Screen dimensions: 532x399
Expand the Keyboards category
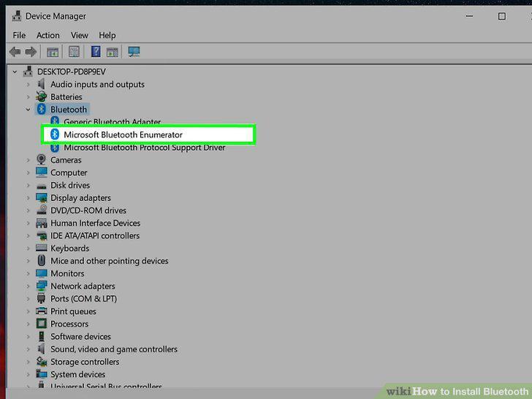[x=28, y=248]
